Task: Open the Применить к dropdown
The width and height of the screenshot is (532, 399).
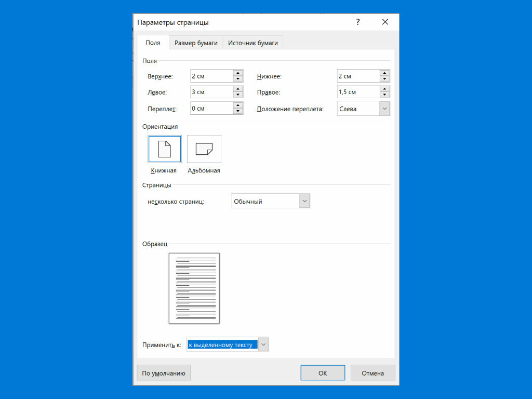Action: pos(263,344)
